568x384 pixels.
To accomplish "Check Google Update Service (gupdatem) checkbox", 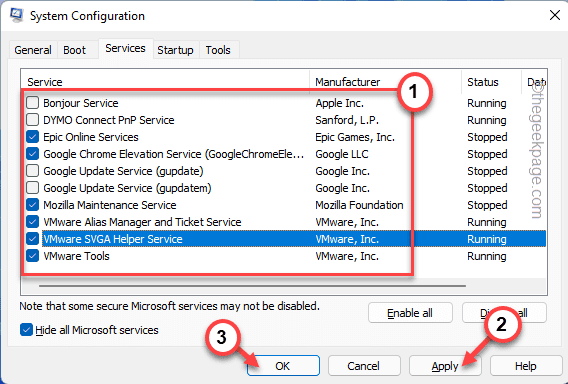I will (33, 188).
